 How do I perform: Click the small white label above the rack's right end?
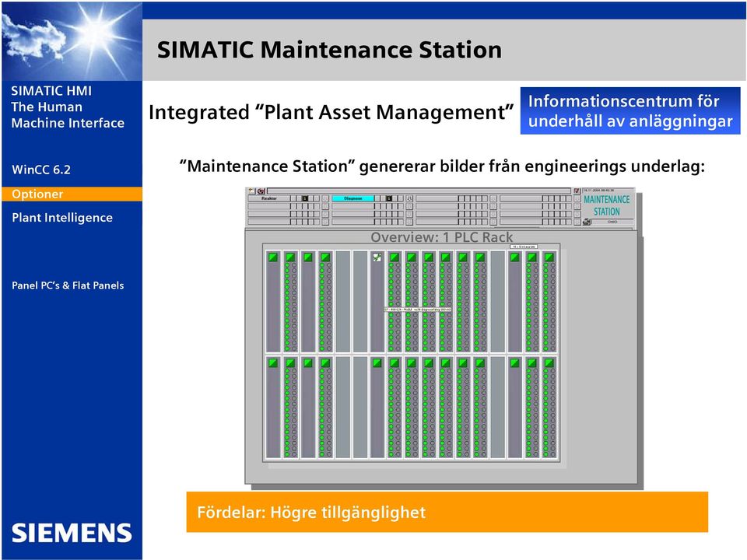[524, 247]
